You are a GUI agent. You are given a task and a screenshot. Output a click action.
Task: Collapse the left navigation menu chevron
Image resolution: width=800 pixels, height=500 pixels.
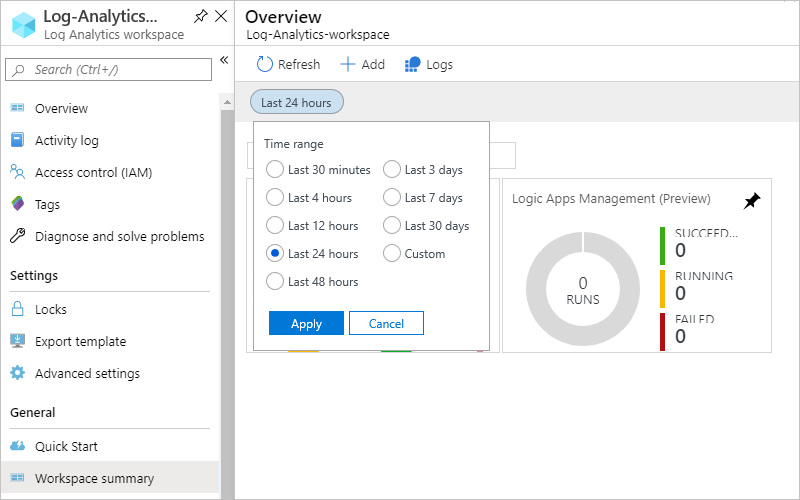(x=224, y=60)
